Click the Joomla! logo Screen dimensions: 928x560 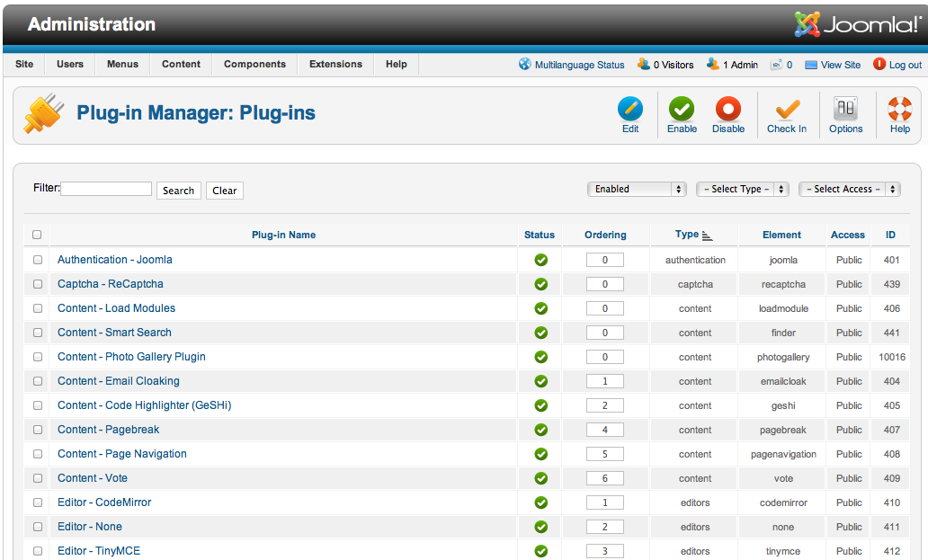(x=858, y=24)
